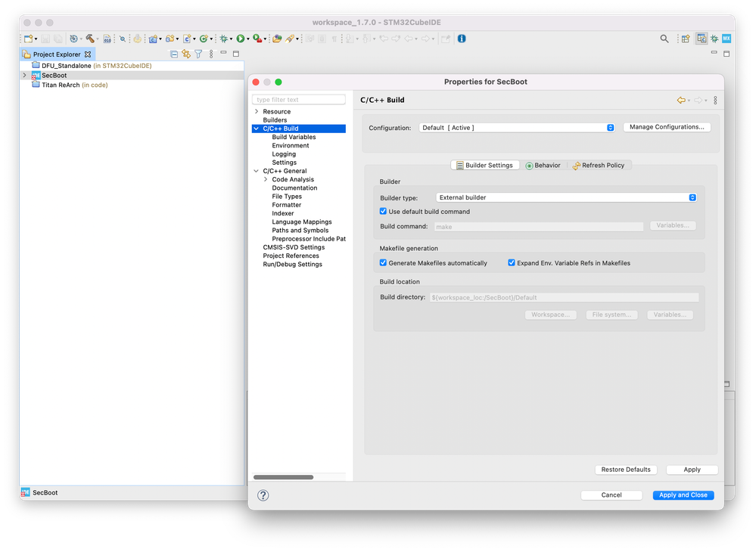Select Project References in tree

291,256
